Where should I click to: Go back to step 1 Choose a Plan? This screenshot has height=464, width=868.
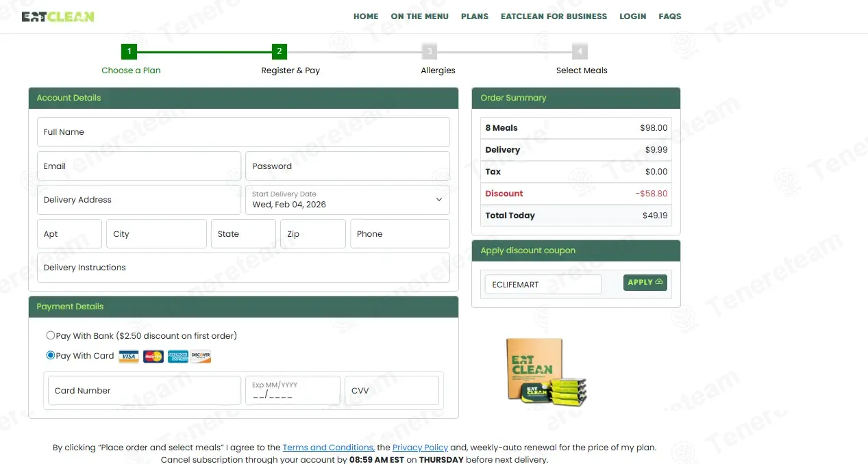[129, 51]
